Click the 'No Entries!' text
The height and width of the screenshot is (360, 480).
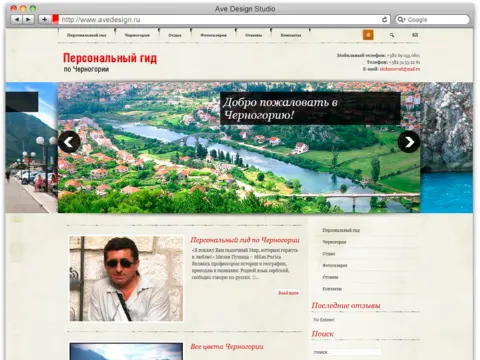pos(324,320)
